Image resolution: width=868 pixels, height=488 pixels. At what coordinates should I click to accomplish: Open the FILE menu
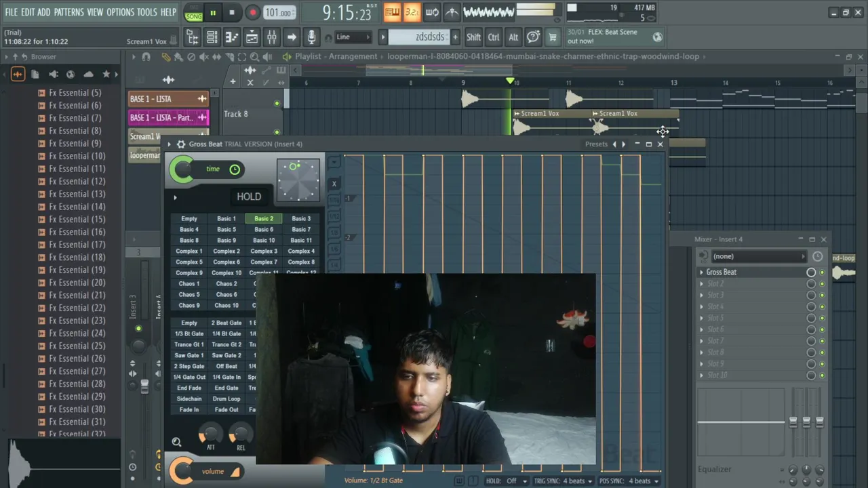click(x=12, y=12)
